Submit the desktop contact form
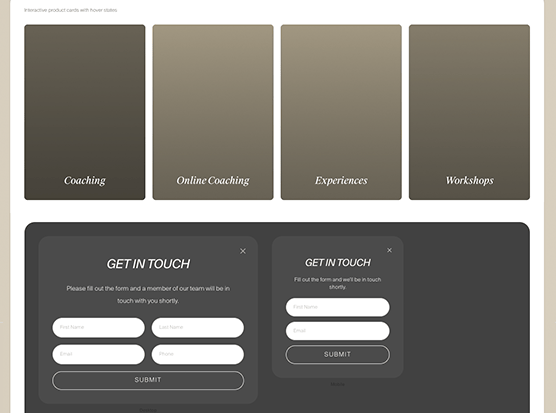This screenshot has width=556, height=413. coord(148,380)
